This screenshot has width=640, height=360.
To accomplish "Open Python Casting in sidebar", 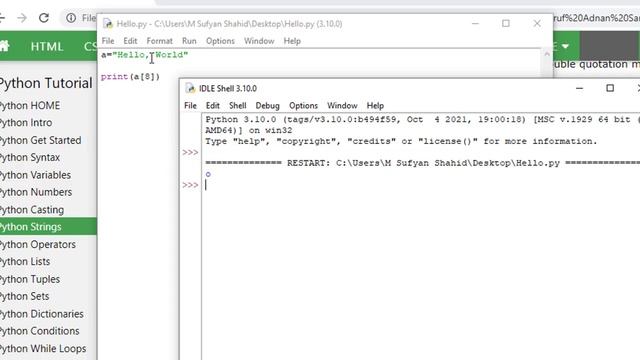I will 32,210.
